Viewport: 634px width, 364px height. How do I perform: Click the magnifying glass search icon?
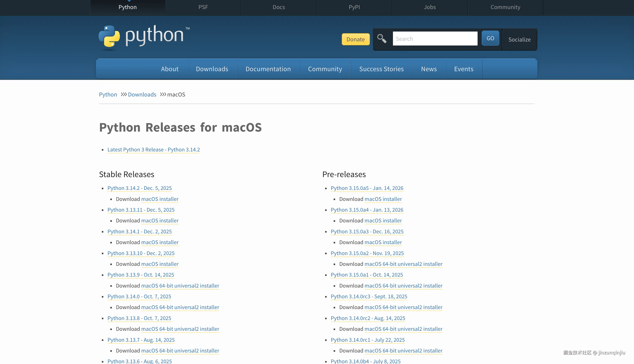382,39
